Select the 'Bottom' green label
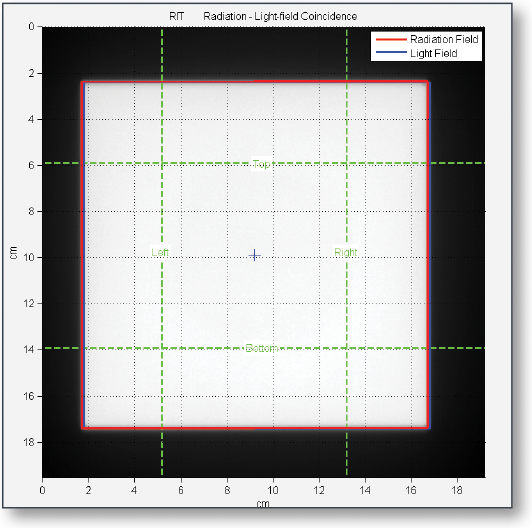Viewport: 532px width, 528px height. 262,348
